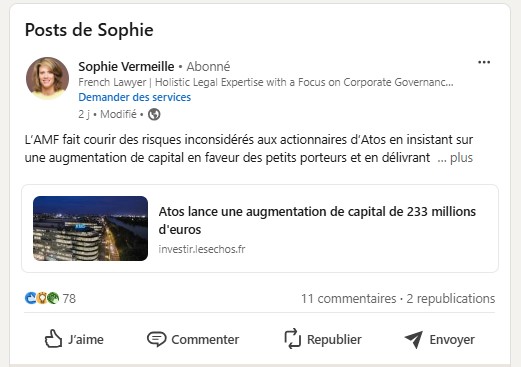Click the globe visibility icon
Viewport: 521px width, 367px height.
154,114
